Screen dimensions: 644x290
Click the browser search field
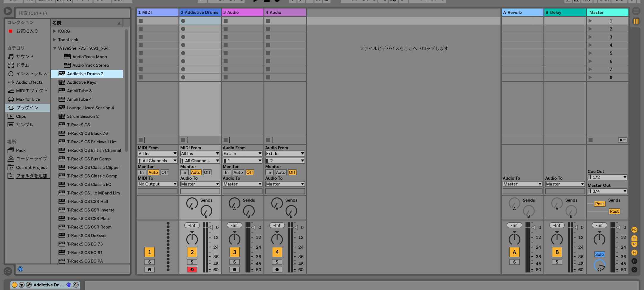73,13
